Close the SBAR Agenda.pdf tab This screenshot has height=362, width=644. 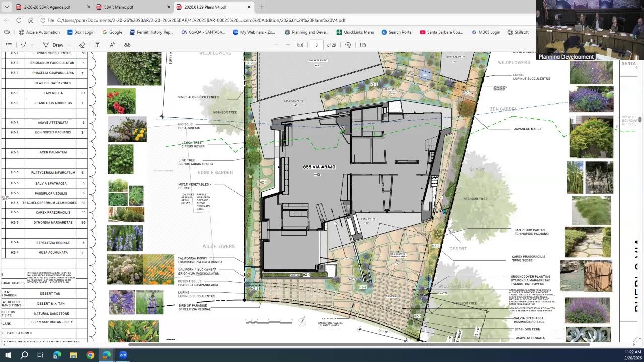[89, 7]
